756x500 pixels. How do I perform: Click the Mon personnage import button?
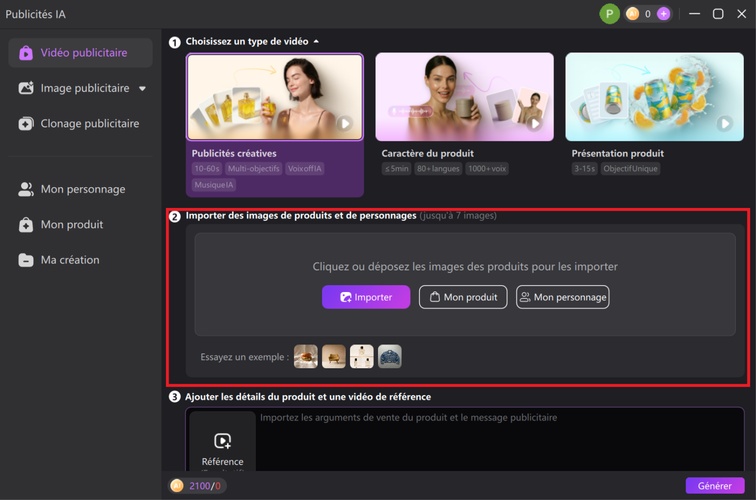point(563,297)
